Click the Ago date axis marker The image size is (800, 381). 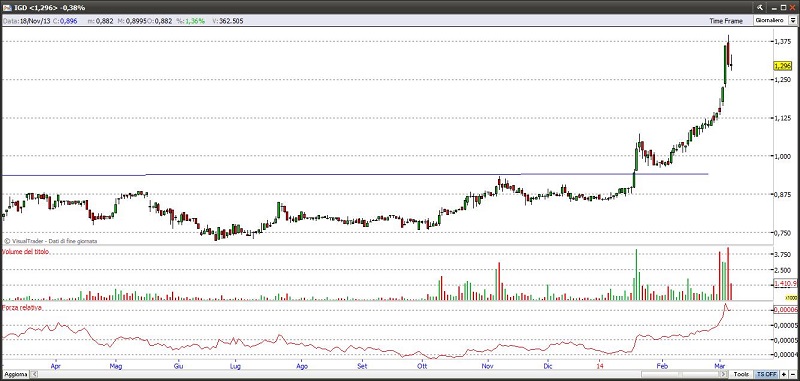point(302,366)
